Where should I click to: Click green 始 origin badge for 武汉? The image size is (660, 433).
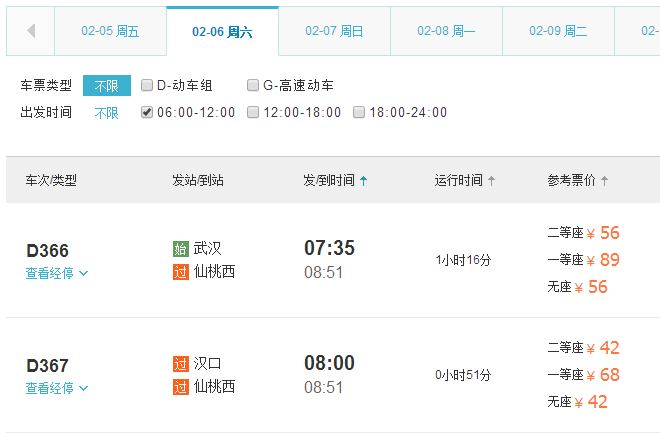point(181,249)
